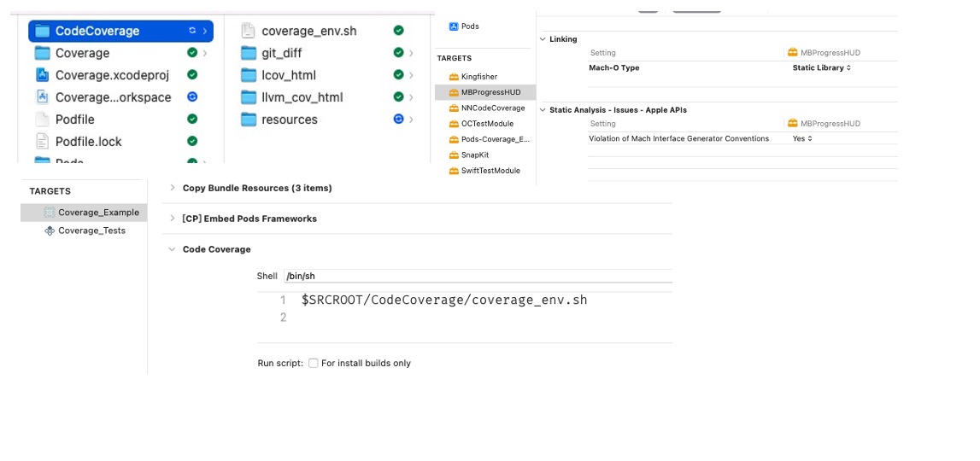Click the Pods project icon
The width and height of the screenshot is (980, 461).
pos(454,26)
